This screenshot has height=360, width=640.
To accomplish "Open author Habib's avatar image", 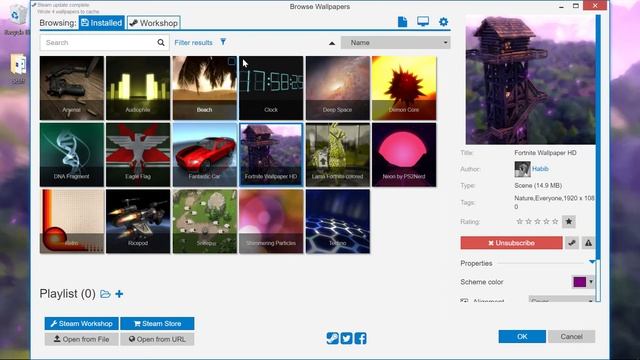I will tap(522, 169).
